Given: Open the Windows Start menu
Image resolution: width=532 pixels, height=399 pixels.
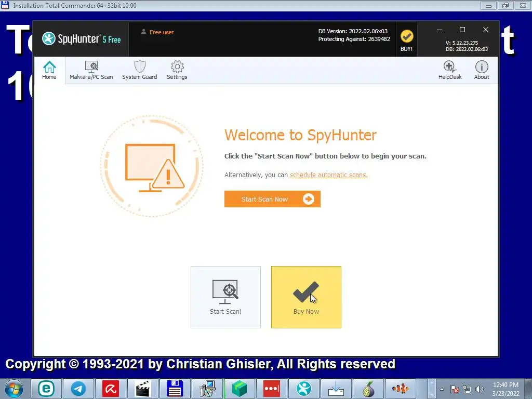Looking at the screenshot, I should point(14,389).
